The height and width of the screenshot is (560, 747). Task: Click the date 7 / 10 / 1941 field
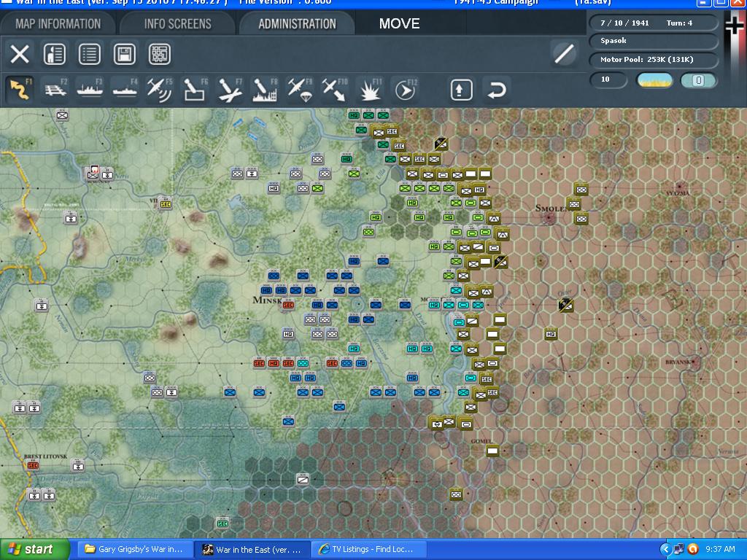pos(624,23)
